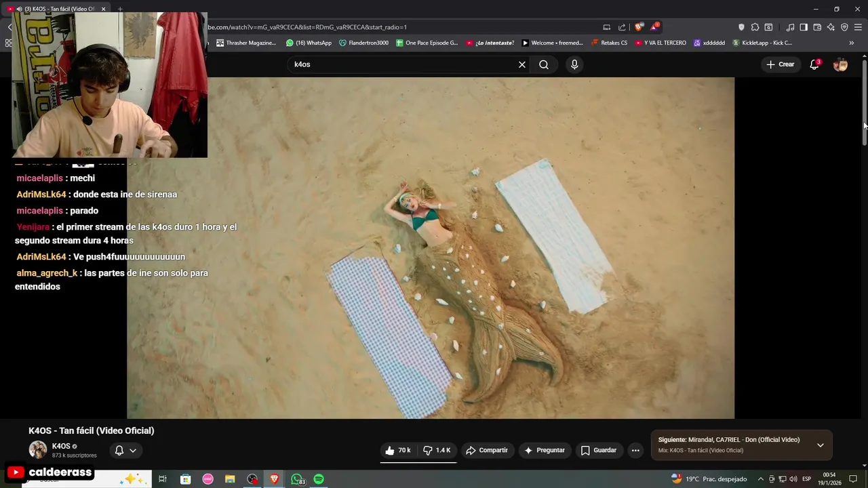Open more actions three-dot menu

click(635, 450)
